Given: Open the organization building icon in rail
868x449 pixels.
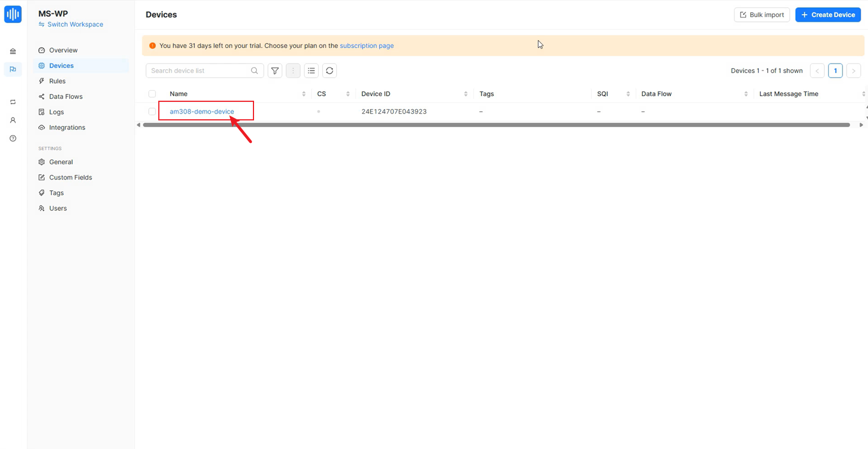Looking at the screenshot, I should (x=13, y=51).
